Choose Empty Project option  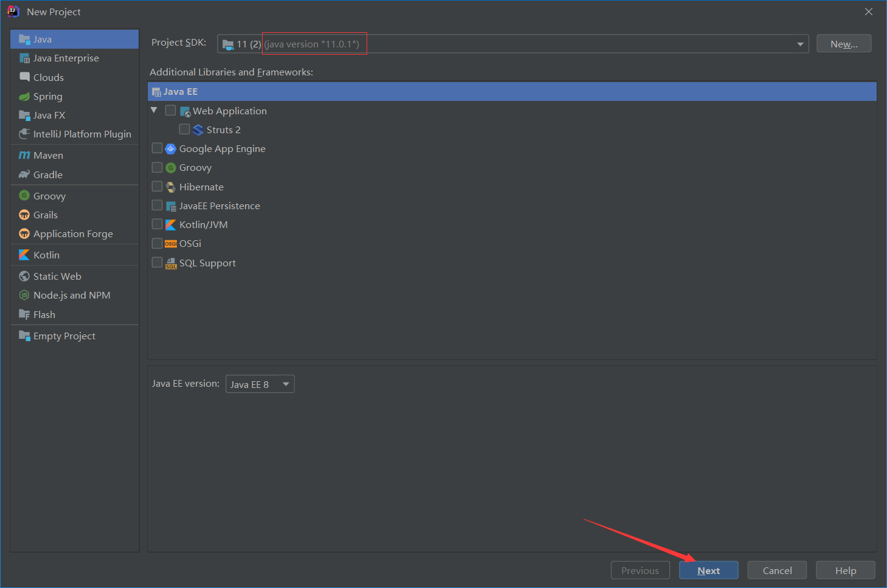coord(74,336)
